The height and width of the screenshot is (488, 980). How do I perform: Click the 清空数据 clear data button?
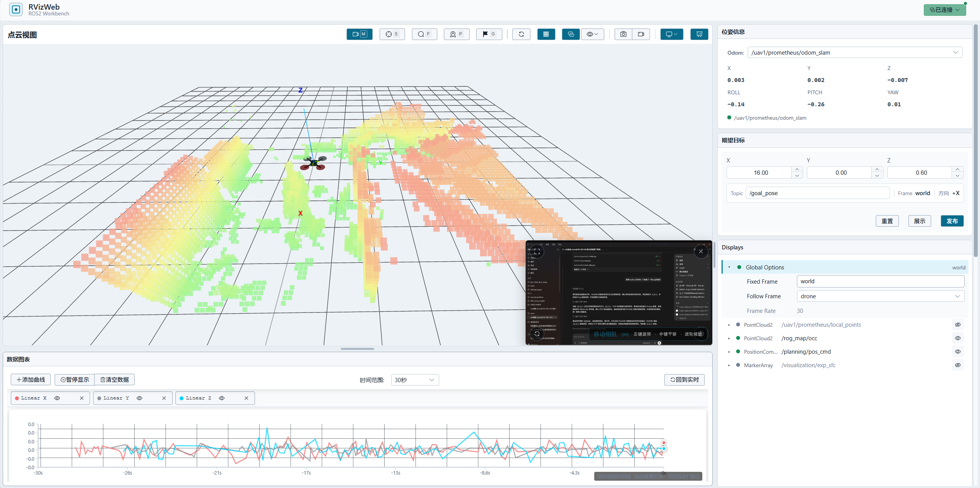coord(115,380)
